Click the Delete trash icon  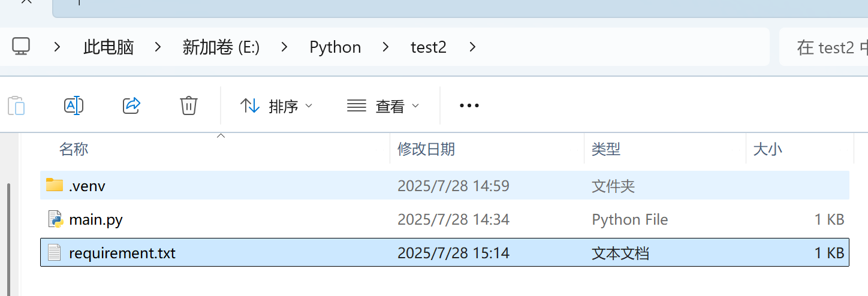click(189, 106)
